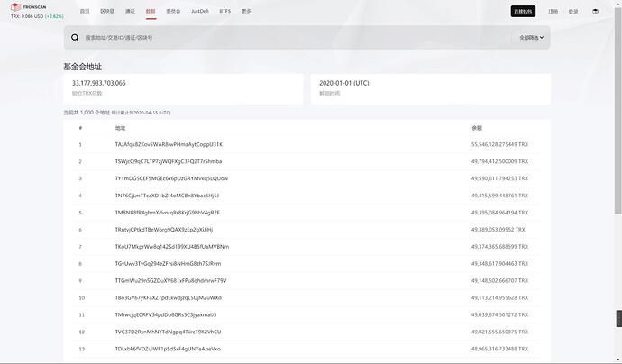Click balance 49,794,412.500009 TRX
This screenshot has height=364, width=622.
click(499, 161)
